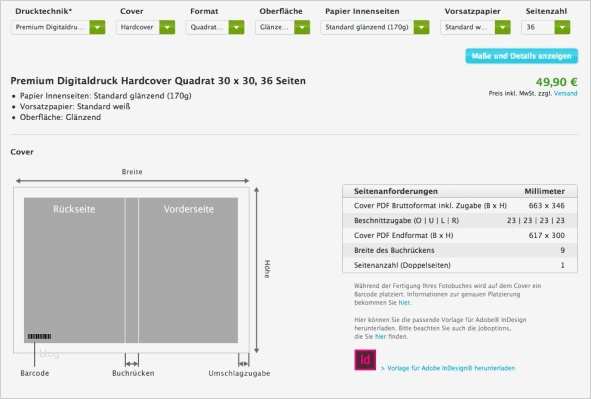
Task: Download the Adobe InDesign template link
Action: [x=448, y=368]
